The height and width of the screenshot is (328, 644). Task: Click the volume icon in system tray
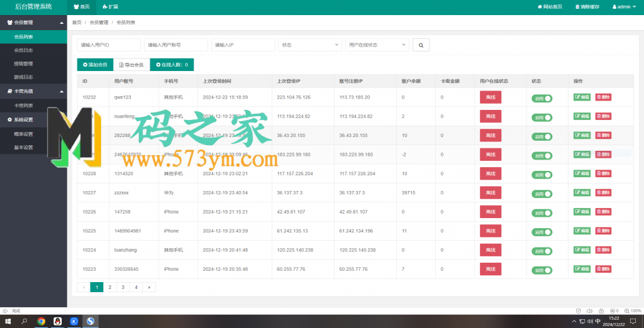coord(589,322)
